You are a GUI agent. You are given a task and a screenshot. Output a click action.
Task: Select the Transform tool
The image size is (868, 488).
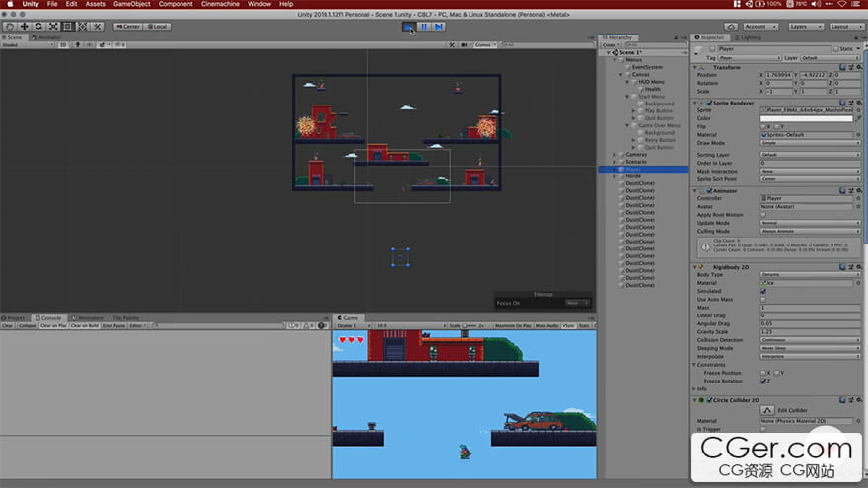point(82,26)
